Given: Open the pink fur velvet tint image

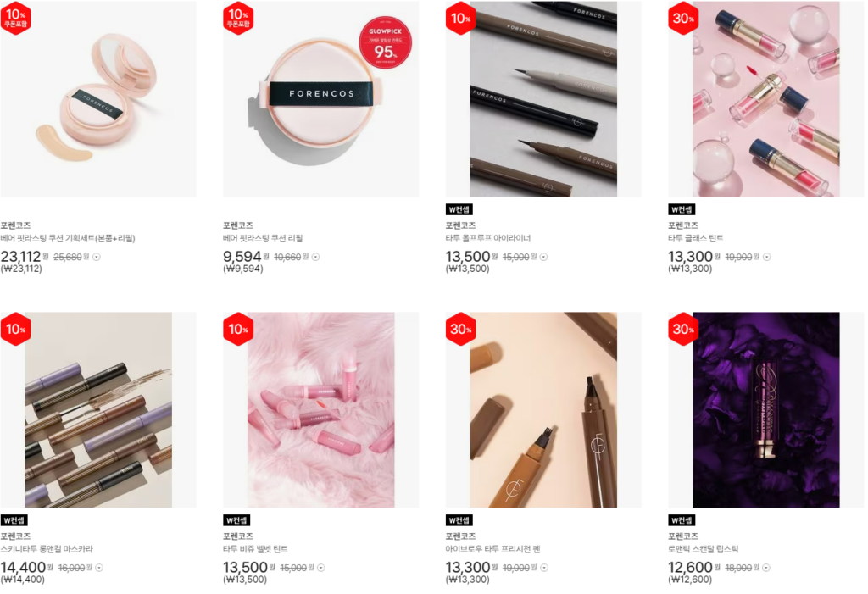Looking at the screenshot, I should (x=321, y=410).
